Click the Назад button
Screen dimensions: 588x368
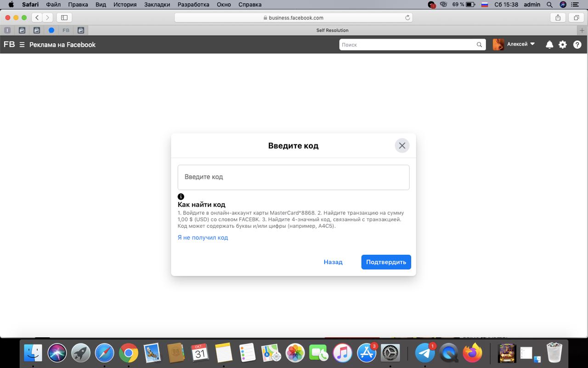click(x=333, y=262)
